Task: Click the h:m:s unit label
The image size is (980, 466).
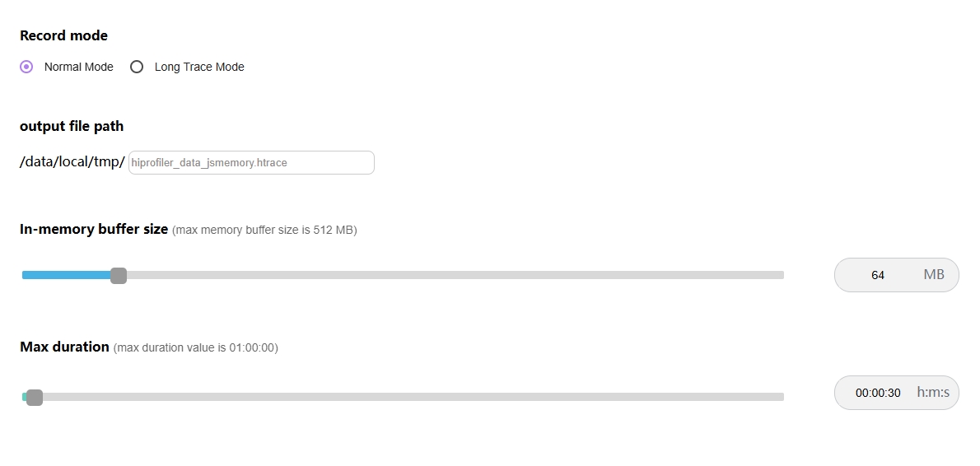Action: point(933,392)
